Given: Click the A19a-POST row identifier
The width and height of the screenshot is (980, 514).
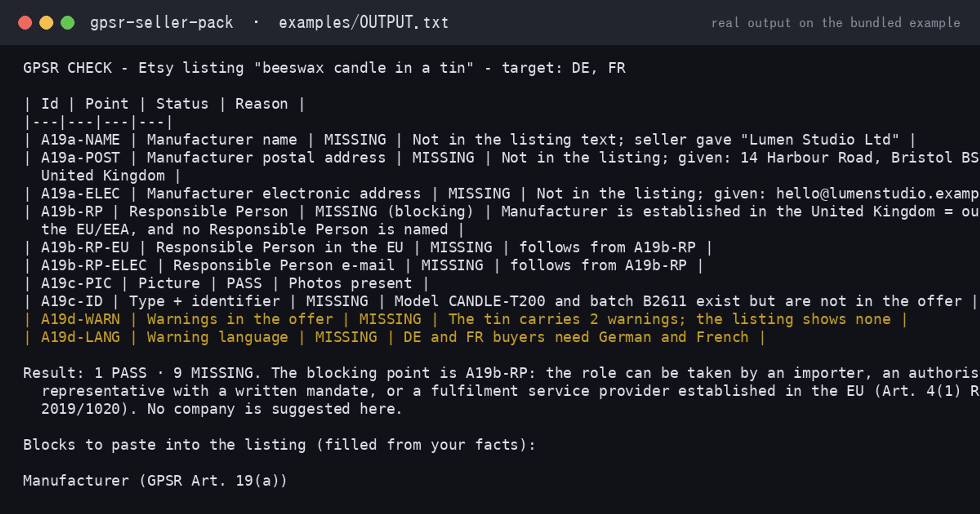Looking at the screenshot, I should 80,158.
